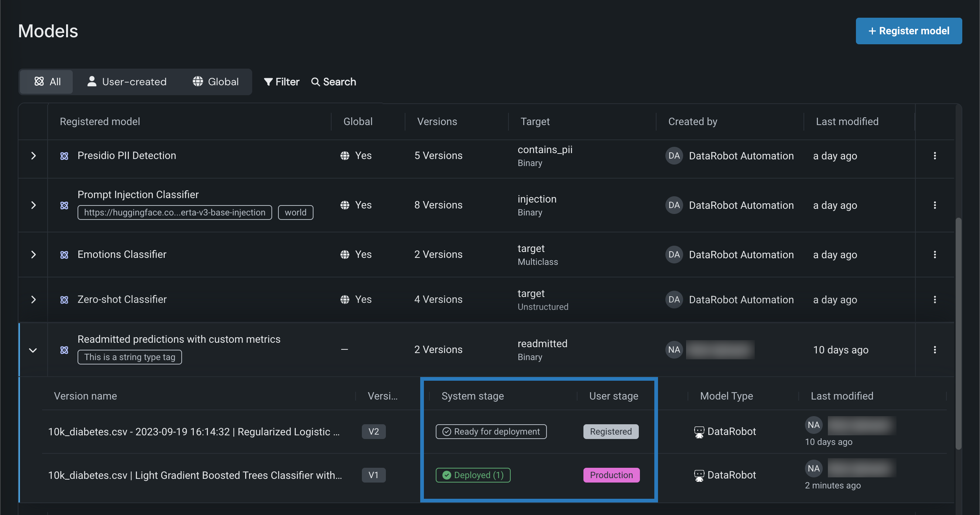This screenshot has height=515, width=980.
Task: Select the All models tab
Action: coord(47,82)
